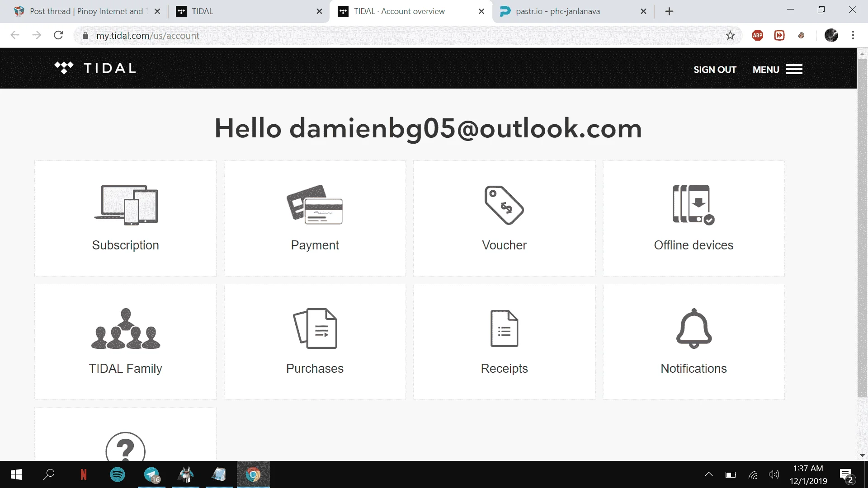The width and height of the screenshot is (868, 488).
Task: Open Windows search from taskbar
Action: [49, 474]
